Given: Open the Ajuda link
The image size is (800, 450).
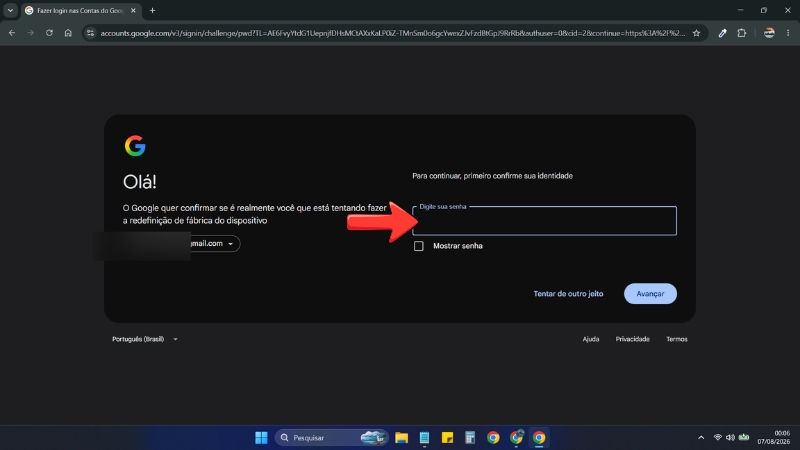Looking at the screenshot, I should 590,339.
